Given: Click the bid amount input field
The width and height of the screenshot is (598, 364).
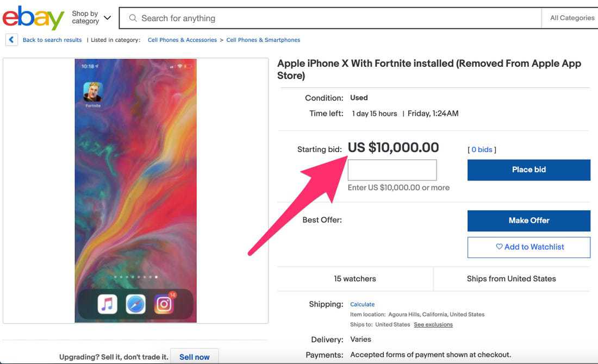Looking at the screenshot, I should [392, 170].
